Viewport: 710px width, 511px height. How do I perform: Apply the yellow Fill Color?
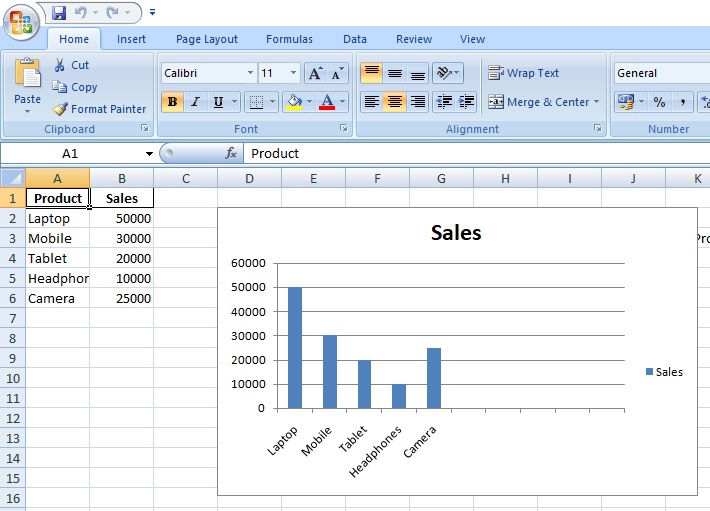(294, 102)
